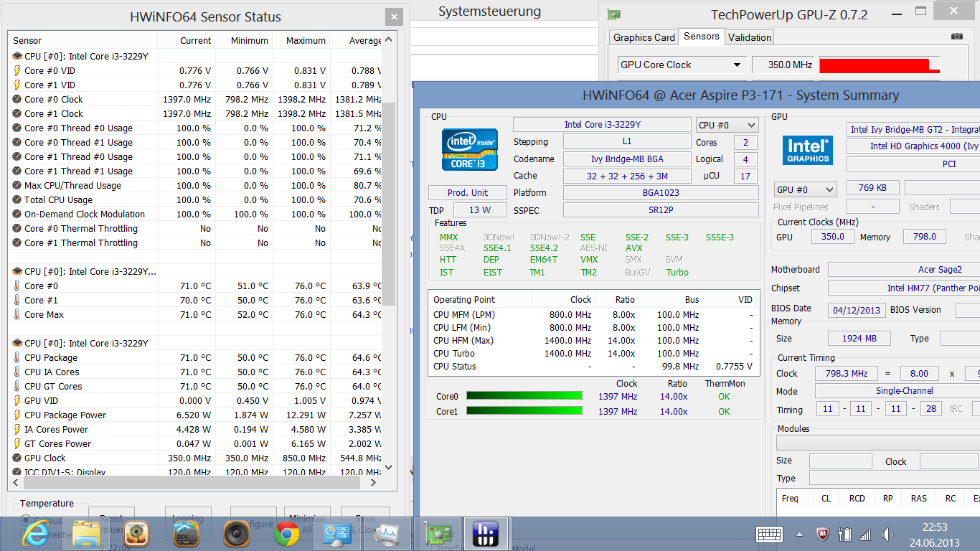This screenshot has width=980, height=551.
Task: Launch the sunflower picture app in taskbar
Action: coord(136,533)
